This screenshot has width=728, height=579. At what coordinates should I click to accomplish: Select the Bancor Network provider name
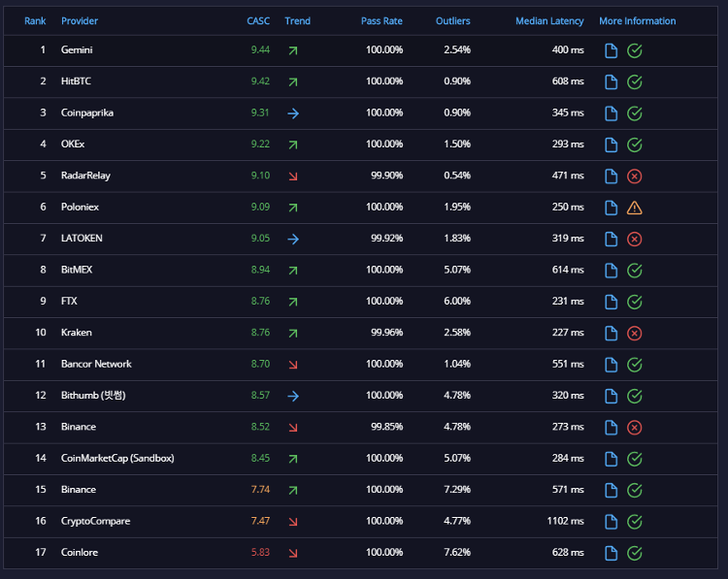[96, 364]
